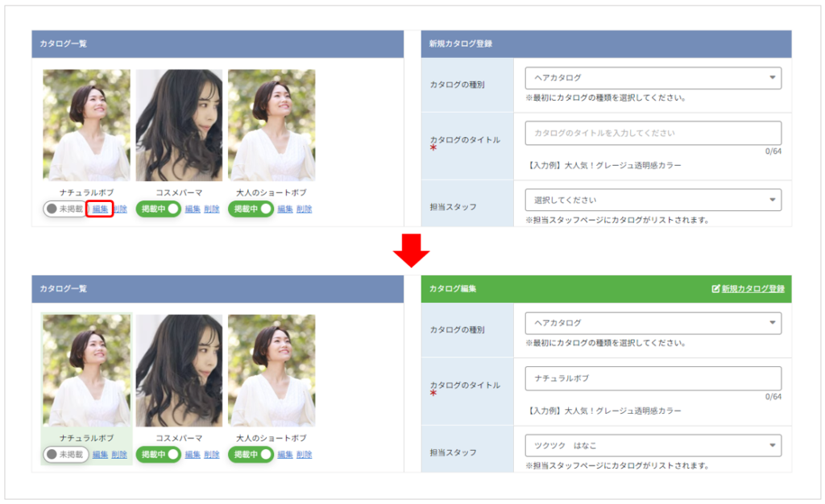825x504 pixels.
Task: Select highlighted ナチュラルボブ thumbnail in lower list
Action: tap(86, 370)
